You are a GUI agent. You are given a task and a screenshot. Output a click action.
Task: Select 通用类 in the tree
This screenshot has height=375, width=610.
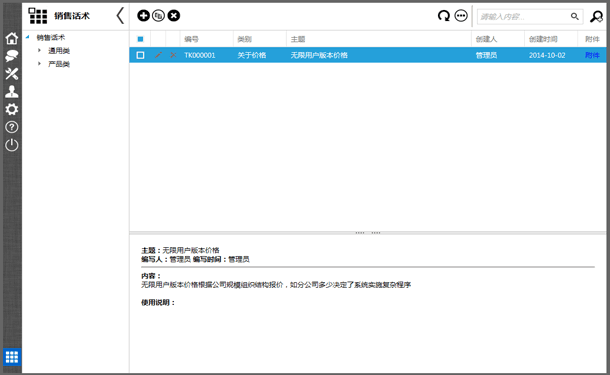coord(59,51)
